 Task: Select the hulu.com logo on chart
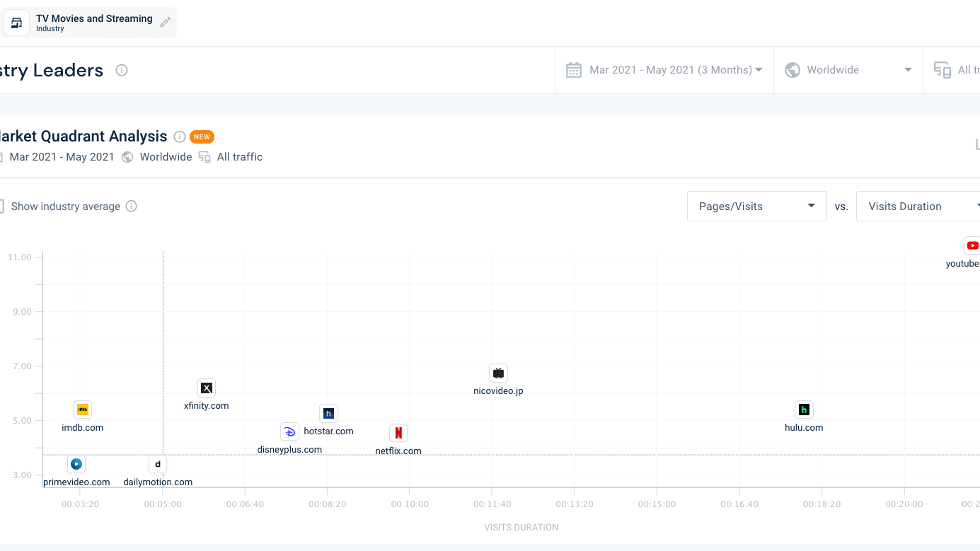(x=804, y=410)
